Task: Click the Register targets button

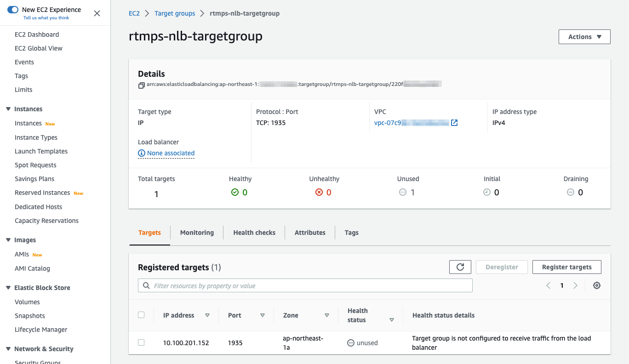Action: click(x=567, y=267)
